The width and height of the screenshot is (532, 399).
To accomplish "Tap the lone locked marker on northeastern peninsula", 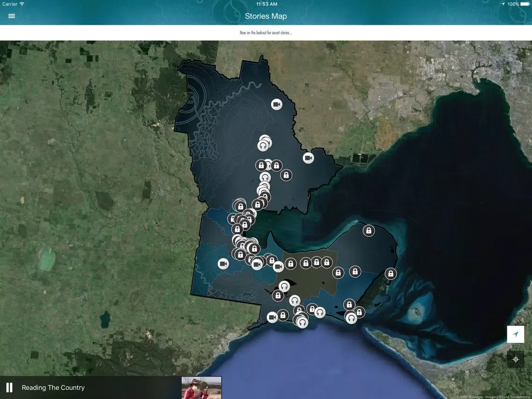I will [x=369, y=231].
